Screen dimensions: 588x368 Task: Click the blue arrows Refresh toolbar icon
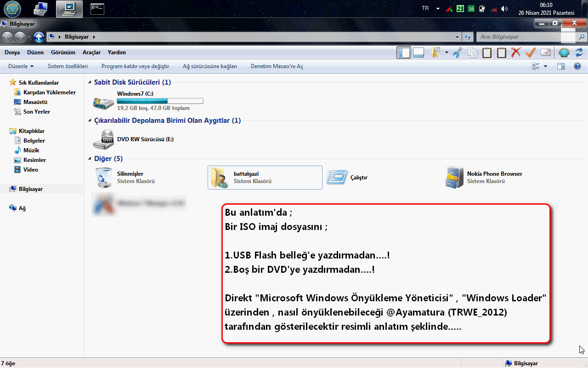click(x=579, y=52)
